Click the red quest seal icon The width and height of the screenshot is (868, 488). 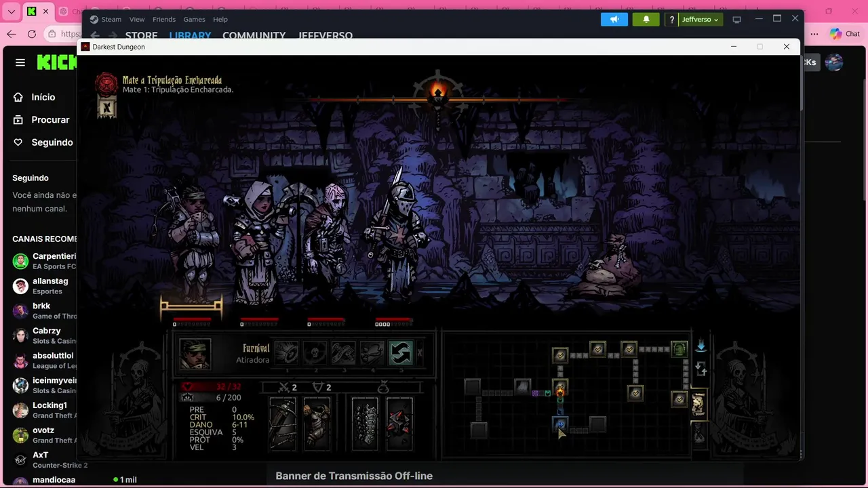106,84
